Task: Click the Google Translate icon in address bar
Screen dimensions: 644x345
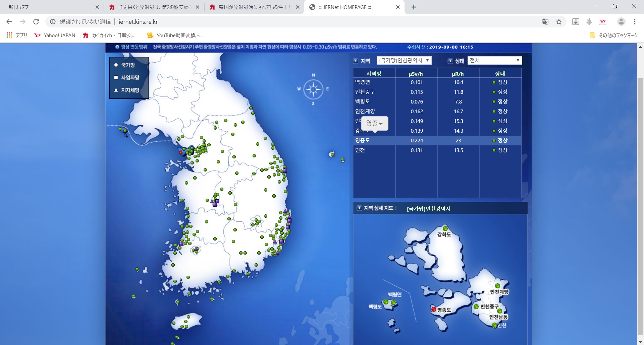Action: [545, 22]
